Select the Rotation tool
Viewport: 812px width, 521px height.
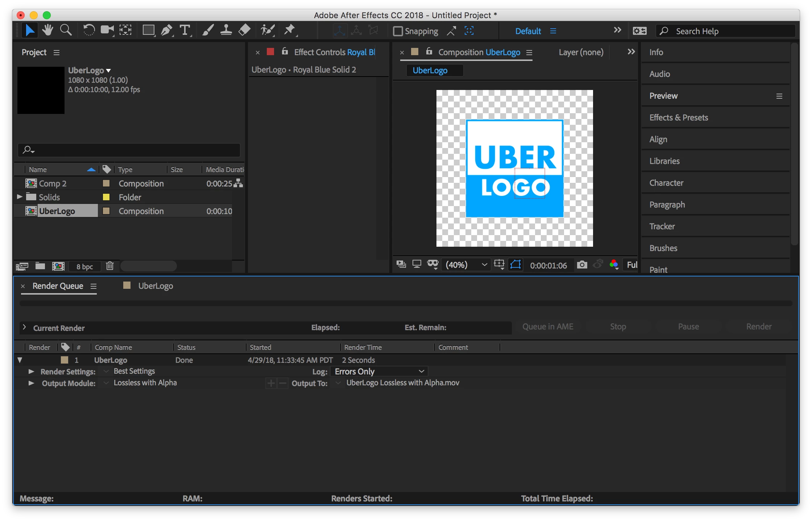click(89, 30)
